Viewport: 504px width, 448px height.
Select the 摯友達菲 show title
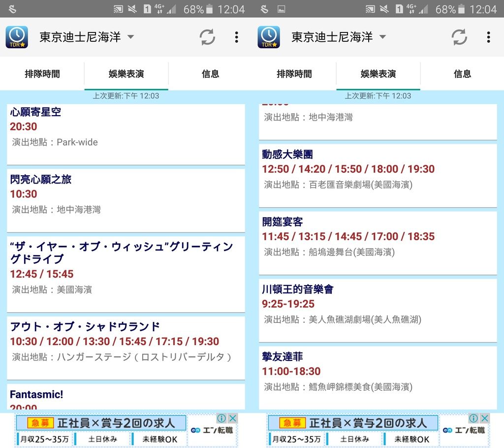[282, 356]
